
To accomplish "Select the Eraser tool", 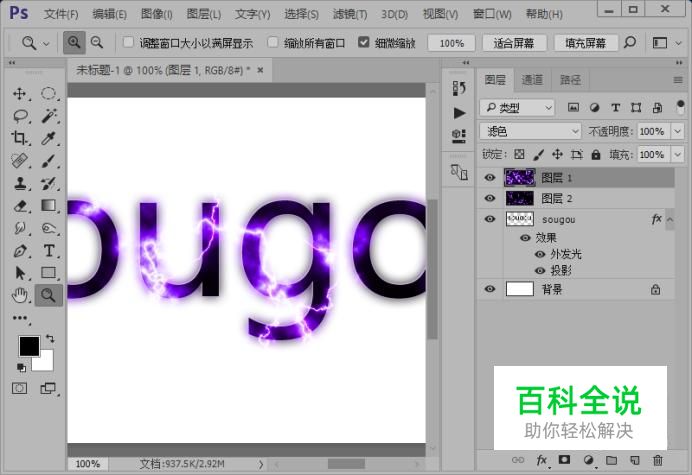I will pyautogui.click(x=19, y=206).
